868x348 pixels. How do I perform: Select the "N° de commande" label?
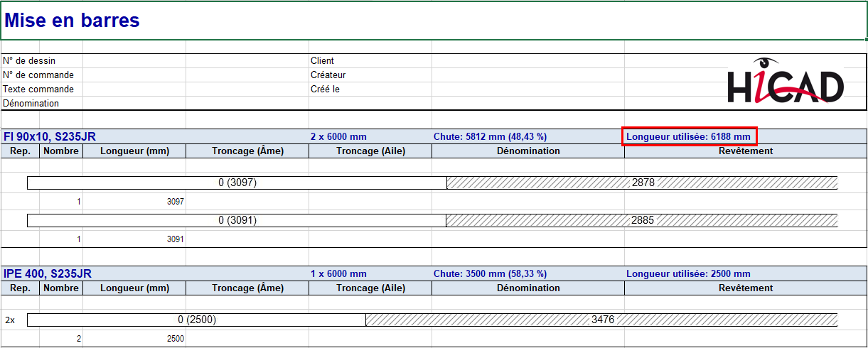(x=38, y=75)
